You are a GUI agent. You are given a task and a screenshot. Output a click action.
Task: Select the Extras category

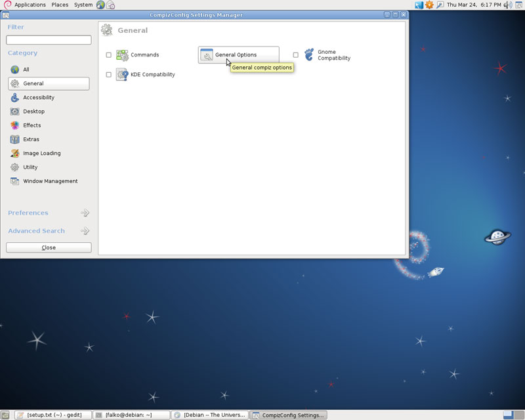49,139
